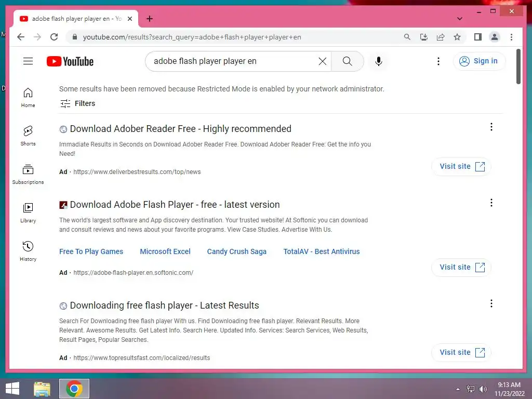Reload the page

pyautogui.click(x=54, y=37)
